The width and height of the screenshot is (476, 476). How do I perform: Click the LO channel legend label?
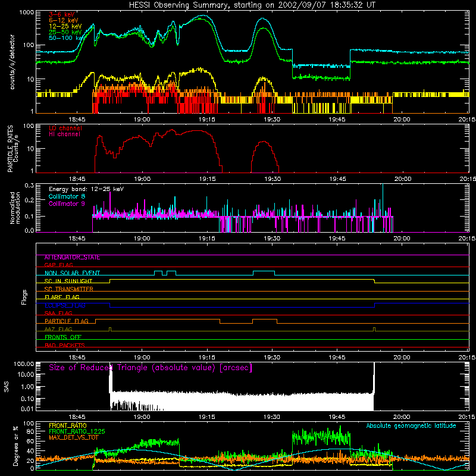click(65, 128)
